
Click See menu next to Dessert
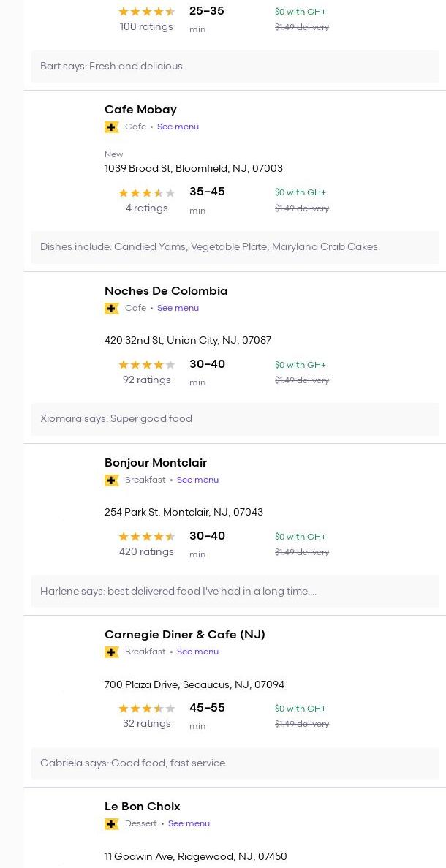tap(189, 824)
